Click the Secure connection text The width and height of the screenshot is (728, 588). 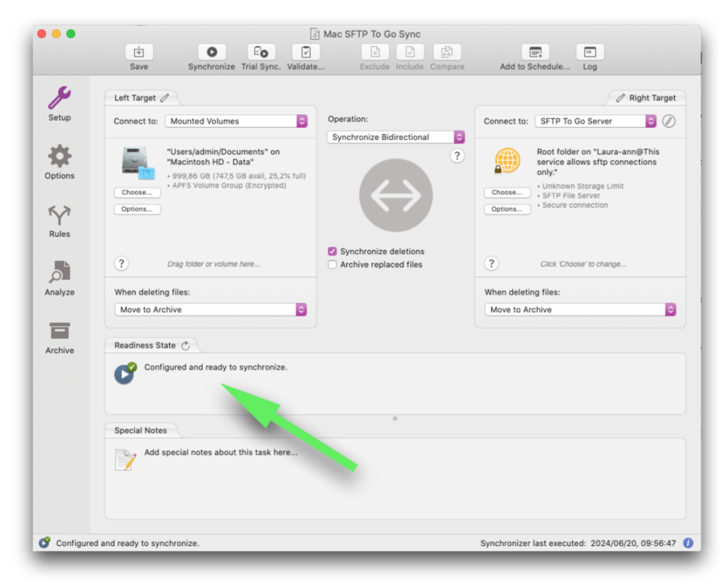click(x=575, y=205)
